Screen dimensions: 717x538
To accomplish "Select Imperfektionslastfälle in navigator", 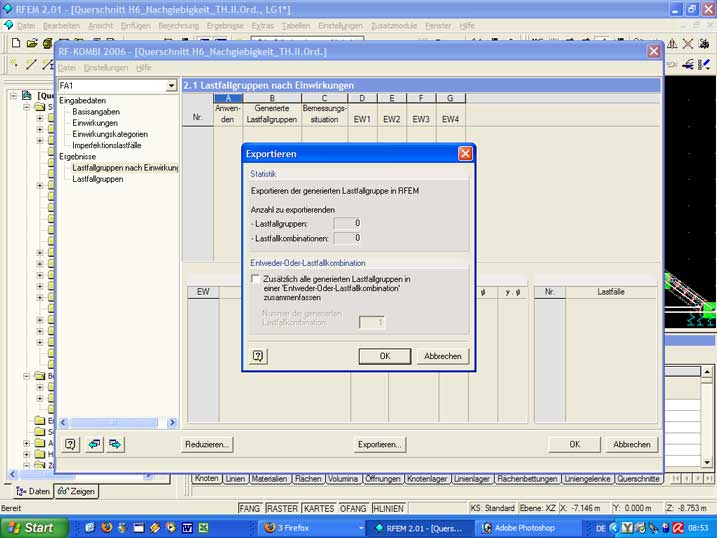I will (x=107, y=145).
